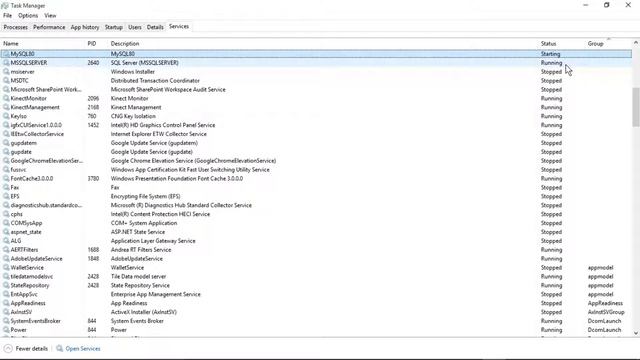Image resolution: width=640 pixels, height=360 pixels.
Task: Click 'Distributed Transaction Coordinator' description
Action: [155, 80]
